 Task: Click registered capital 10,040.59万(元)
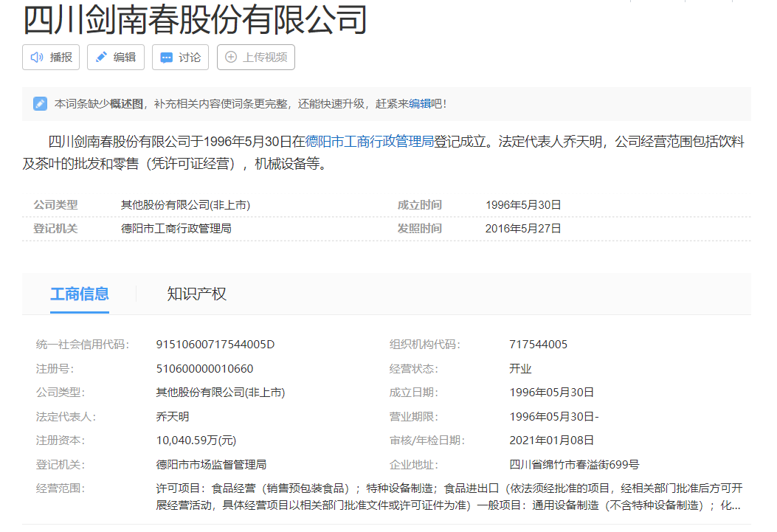pos(196,441)
